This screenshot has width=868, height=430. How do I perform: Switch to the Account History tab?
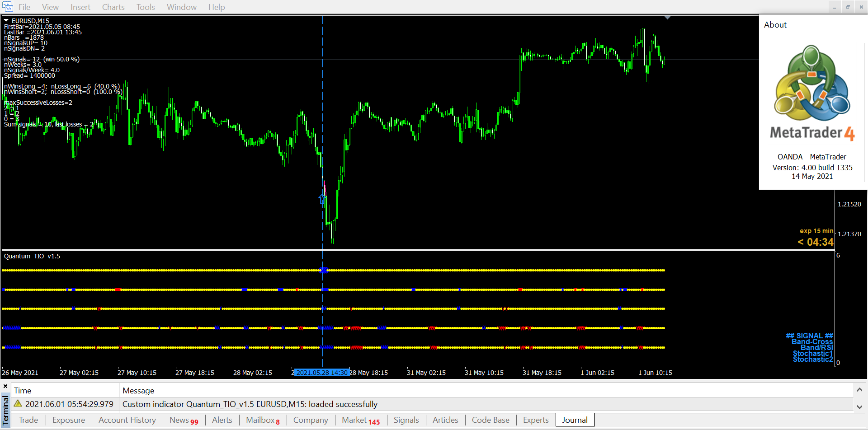[127, 420]
